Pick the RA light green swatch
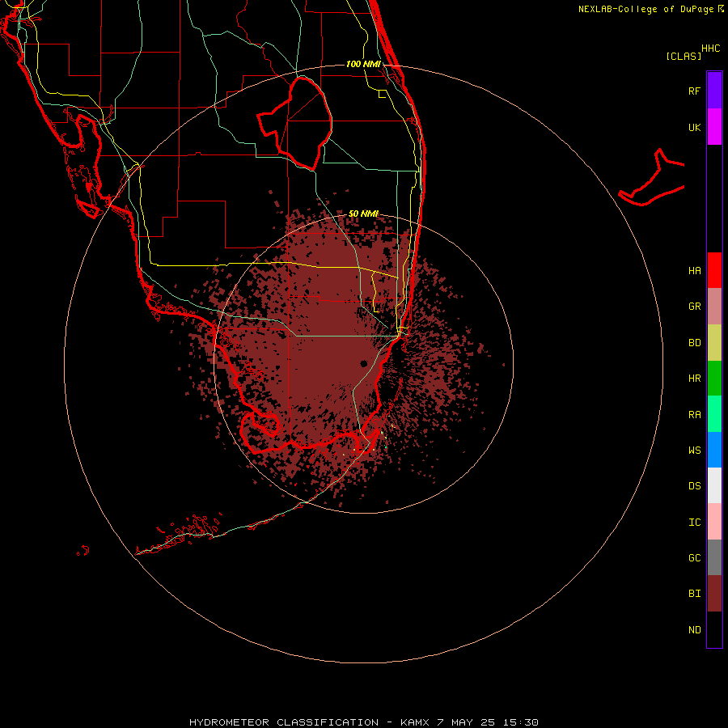The height and width of the screenshot is (728, 728). 714,414
